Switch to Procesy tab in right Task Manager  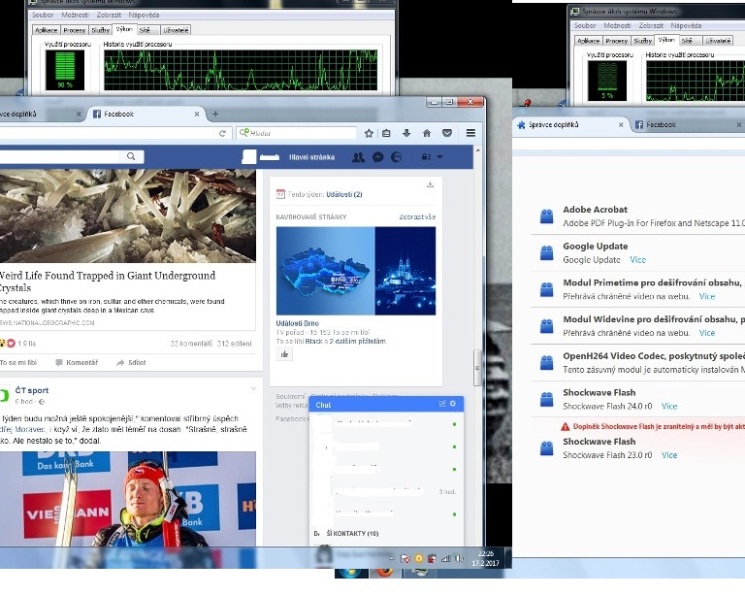(x=617, y=41)
